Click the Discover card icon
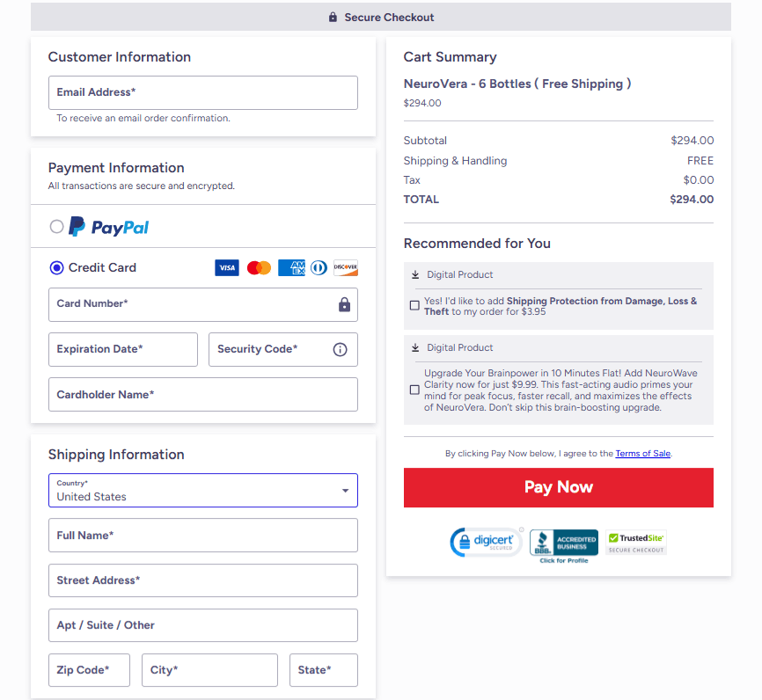Screen dimensions: 762x700 coord(346,267)
